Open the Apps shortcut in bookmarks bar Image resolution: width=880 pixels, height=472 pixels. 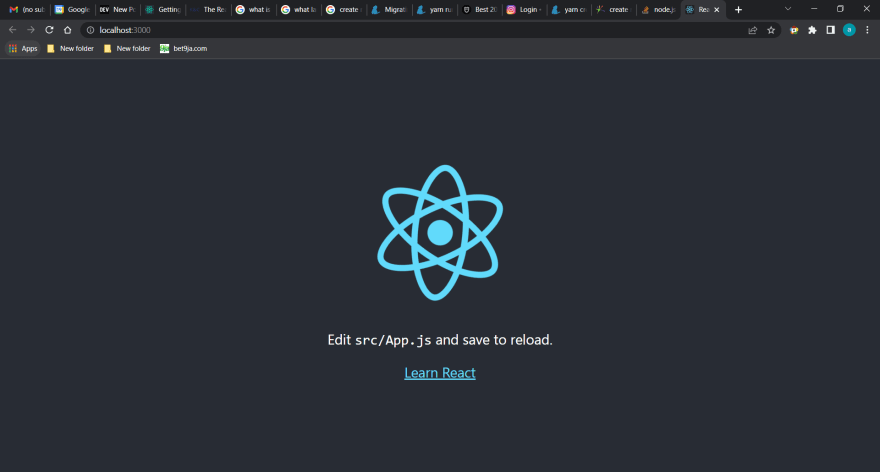click(23, 49)
